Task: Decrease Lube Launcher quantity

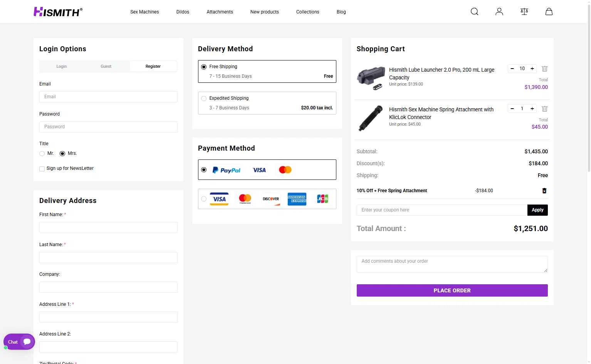Action: [512, 69]
